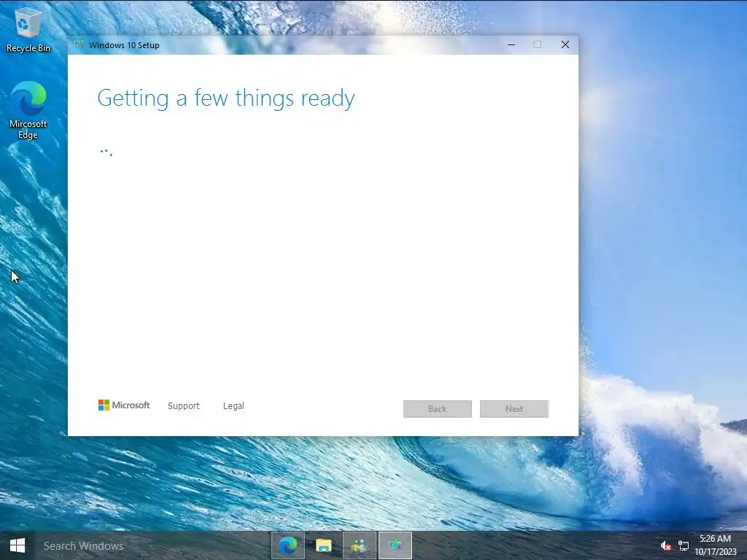
Task: Click the Support link in setup
Action: 183,405
